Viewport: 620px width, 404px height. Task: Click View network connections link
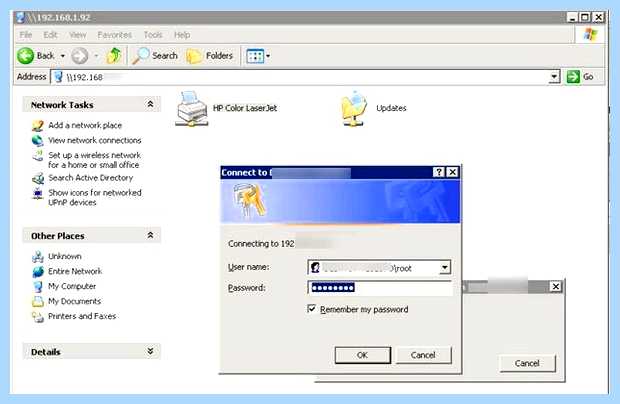click(95, 140)
